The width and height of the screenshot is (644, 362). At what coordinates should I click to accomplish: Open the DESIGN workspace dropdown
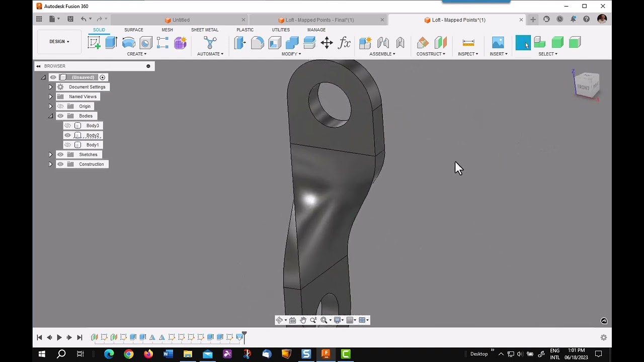coord(59,42)
